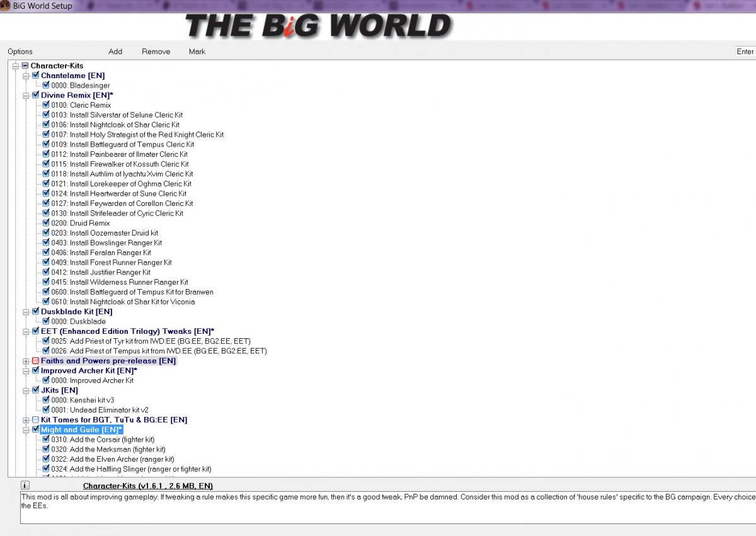Select 0409: Install Forest Runner Ranger Kit row
The height and width of the screenshot is (536, 756).
(112, 262)
